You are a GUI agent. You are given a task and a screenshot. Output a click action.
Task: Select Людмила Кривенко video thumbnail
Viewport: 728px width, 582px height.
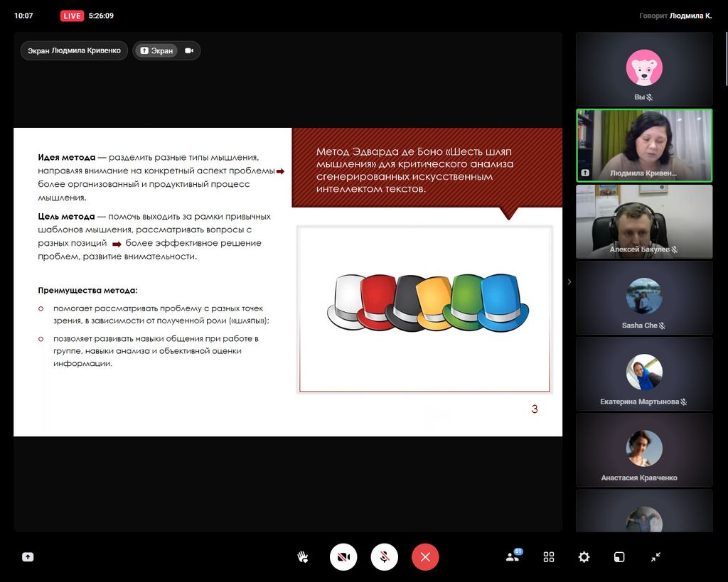pyautogui.click(x=643, y=145)
